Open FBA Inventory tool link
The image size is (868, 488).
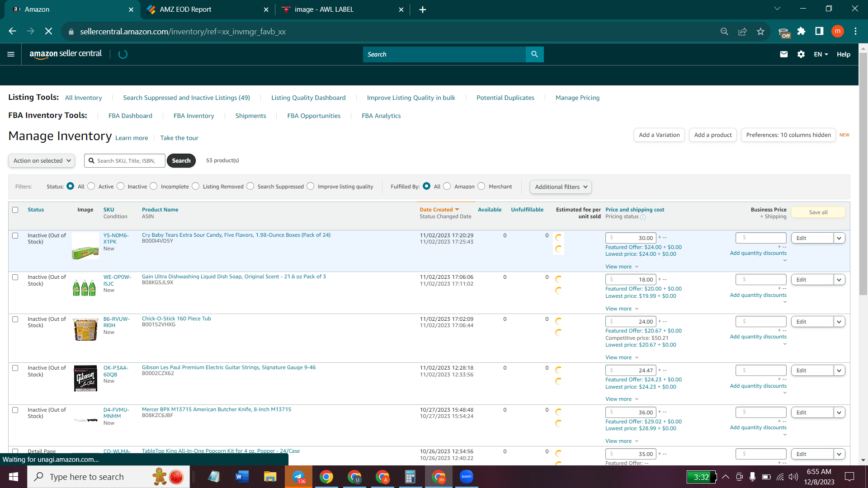(194, 116)
